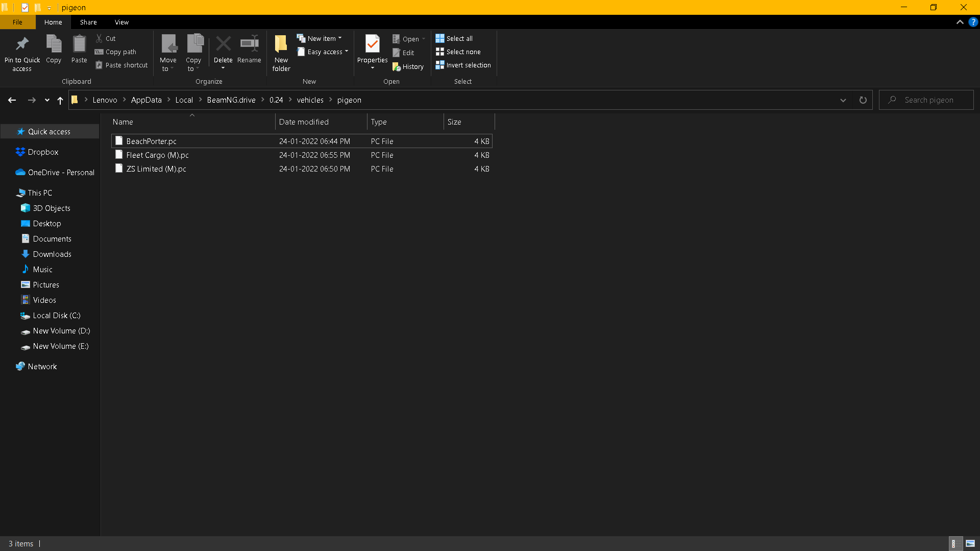Go up to the vehicles folder

click(x=60, y=100)
